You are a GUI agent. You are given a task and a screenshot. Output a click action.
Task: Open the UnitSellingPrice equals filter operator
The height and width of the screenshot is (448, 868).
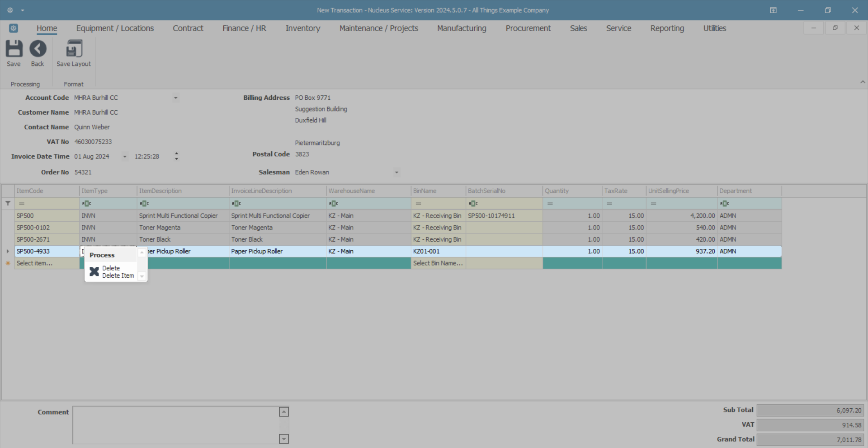653,203
